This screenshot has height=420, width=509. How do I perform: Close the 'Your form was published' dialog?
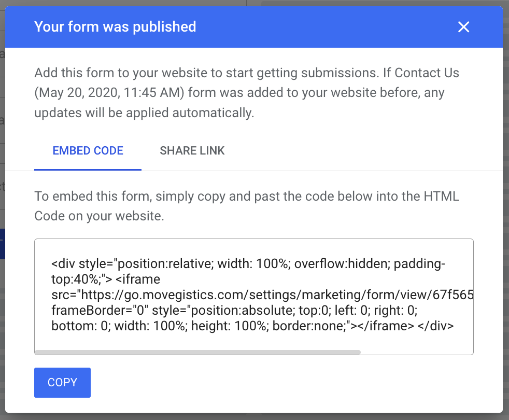pyautogui.click(x=463, y=27)
